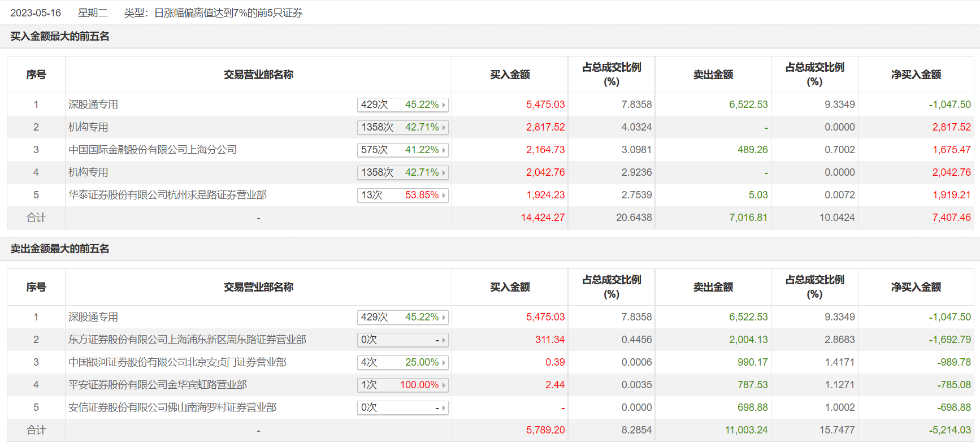The image size is (980, 447).
Task: Open 中国国际金融股份有限公司上海分公司 branch link
Action: pyautogui.click(x=153, y=150)
